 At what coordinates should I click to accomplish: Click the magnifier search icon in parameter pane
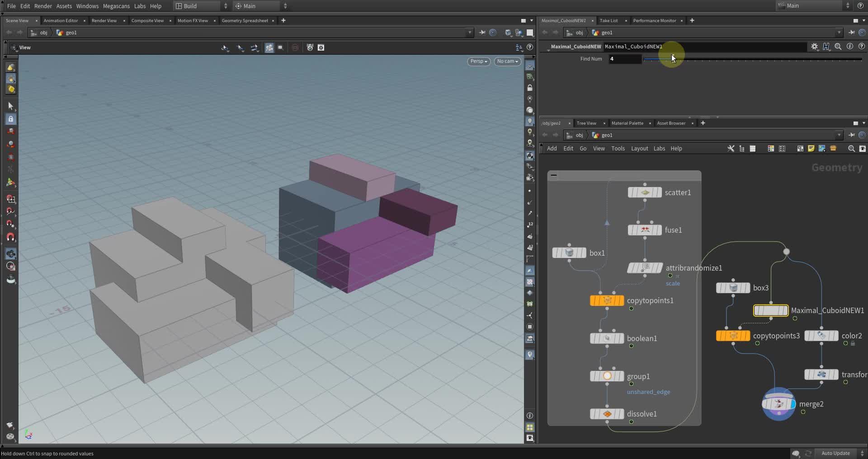839,46
